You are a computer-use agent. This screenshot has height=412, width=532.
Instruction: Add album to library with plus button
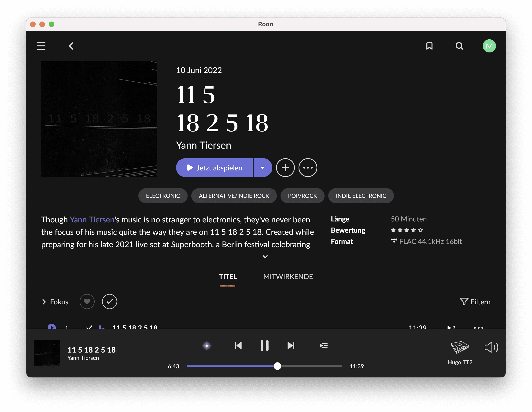pos(285,168)
